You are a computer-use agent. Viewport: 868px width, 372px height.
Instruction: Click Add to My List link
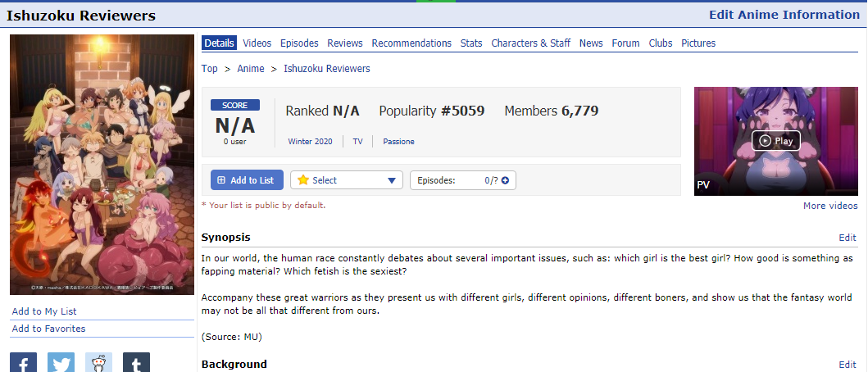coord(44,311)
